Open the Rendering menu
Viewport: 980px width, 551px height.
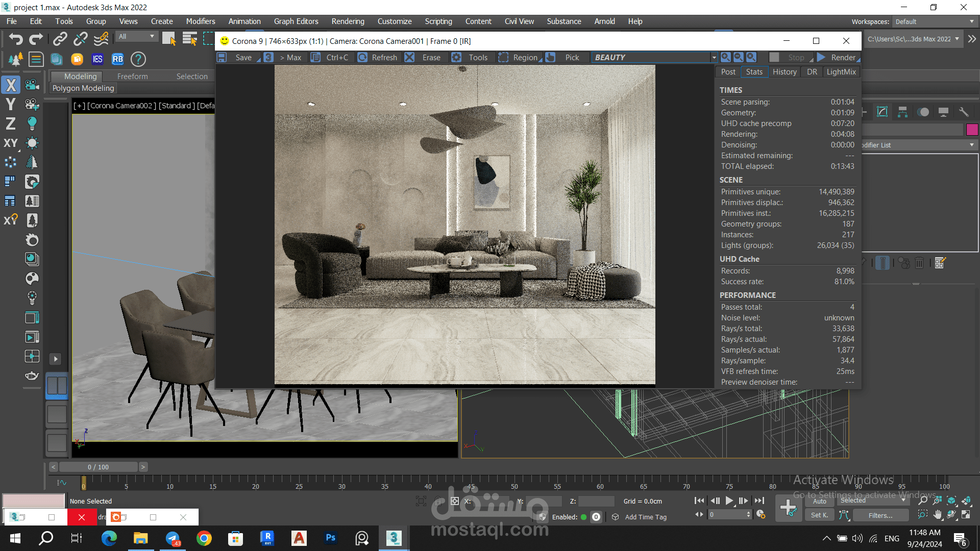pyautogui.click(x=348, y=21)
